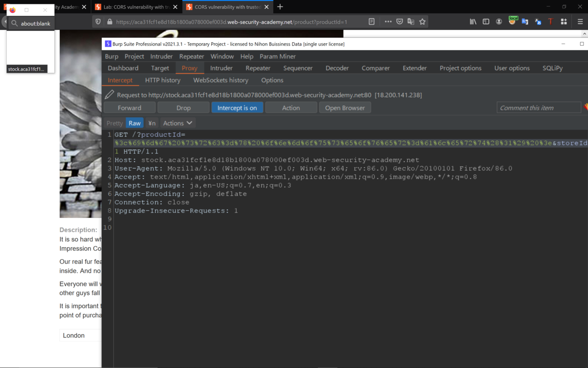The height and width of the screenshot is (368, 588).
Task: Save page to Pocket icon
Action: click(x=400, y=22)
